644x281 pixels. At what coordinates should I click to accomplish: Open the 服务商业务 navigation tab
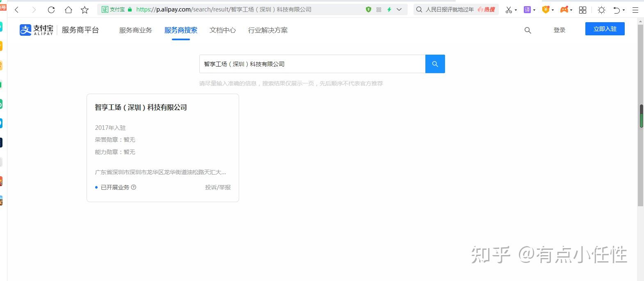135,30
